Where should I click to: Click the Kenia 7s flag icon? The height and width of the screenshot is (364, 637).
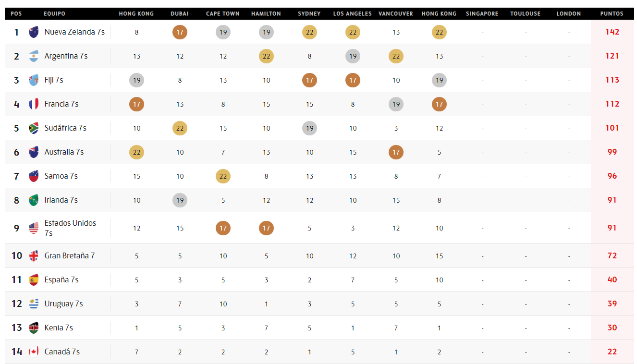pyautogui.click(x=34, y=328)
